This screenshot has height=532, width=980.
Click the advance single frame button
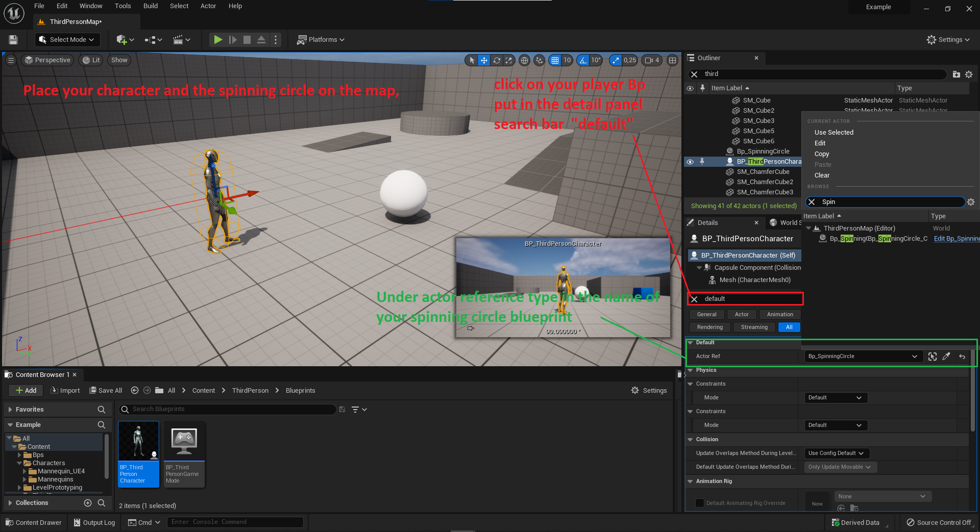pyautogui.click(x=233, y=40)
